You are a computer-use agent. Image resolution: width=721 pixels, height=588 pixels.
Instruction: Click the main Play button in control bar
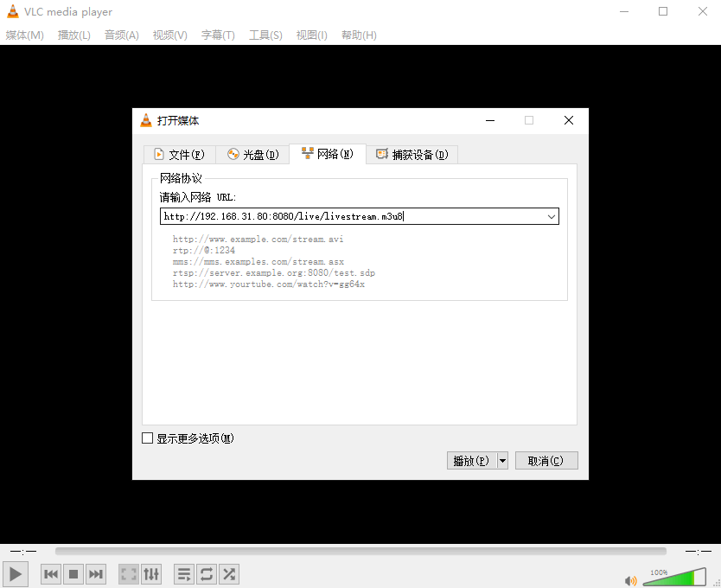[x=16, y=574]
